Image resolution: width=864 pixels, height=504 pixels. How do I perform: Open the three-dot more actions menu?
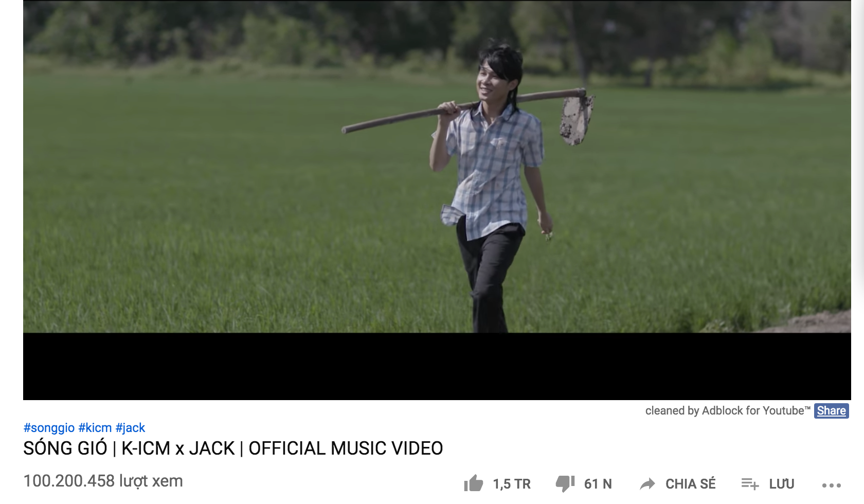[x=831, y=485]
